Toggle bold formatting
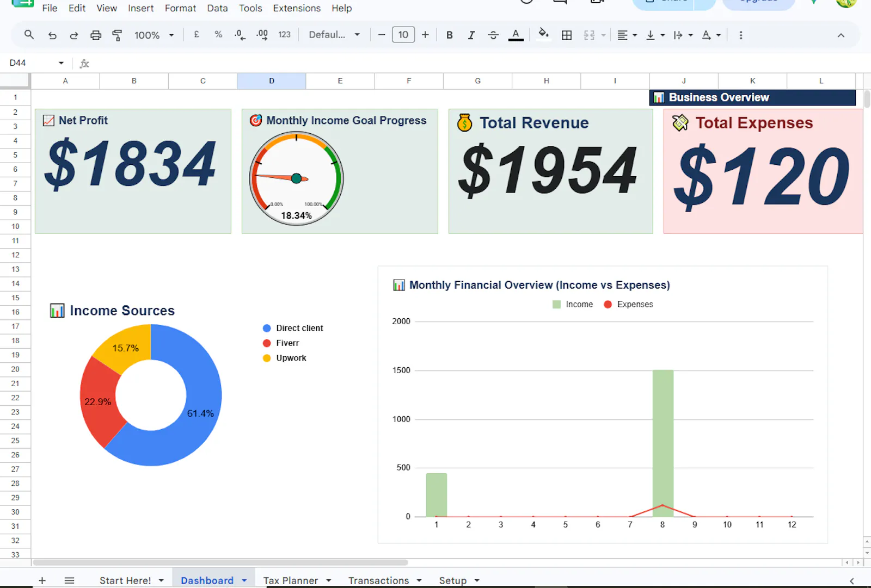871x588 pixels. click(x=450, y=35)
